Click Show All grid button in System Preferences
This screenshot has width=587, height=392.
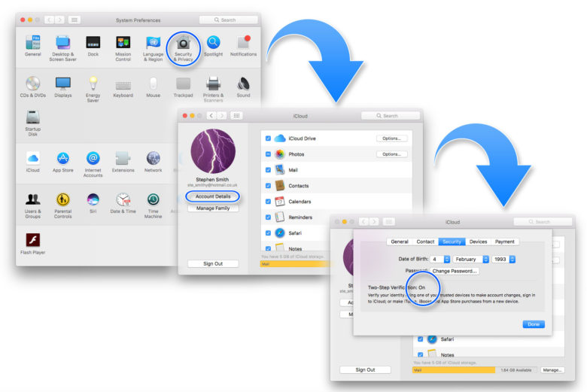coord(74,20)
